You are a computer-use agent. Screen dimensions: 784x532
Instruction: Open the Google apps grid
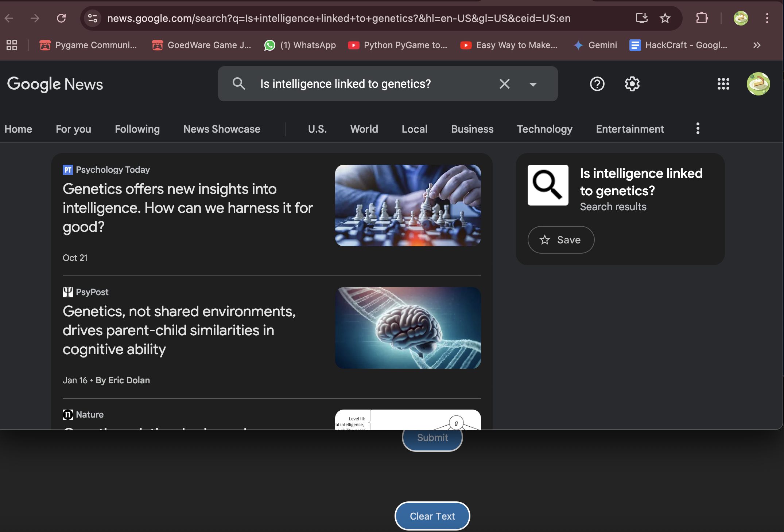pos(723,84)
